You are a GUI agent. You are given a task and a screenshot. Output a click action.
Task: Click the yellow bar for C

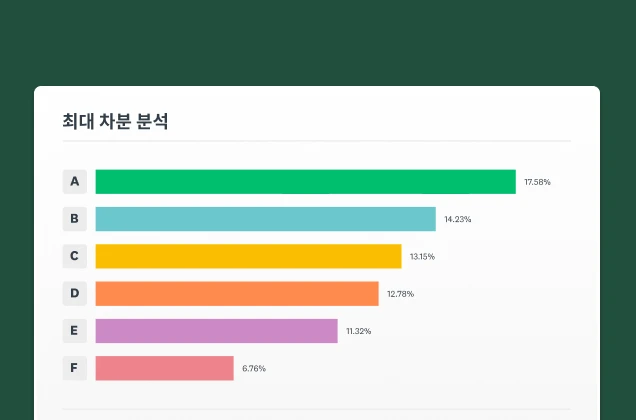tap(248, 256)
